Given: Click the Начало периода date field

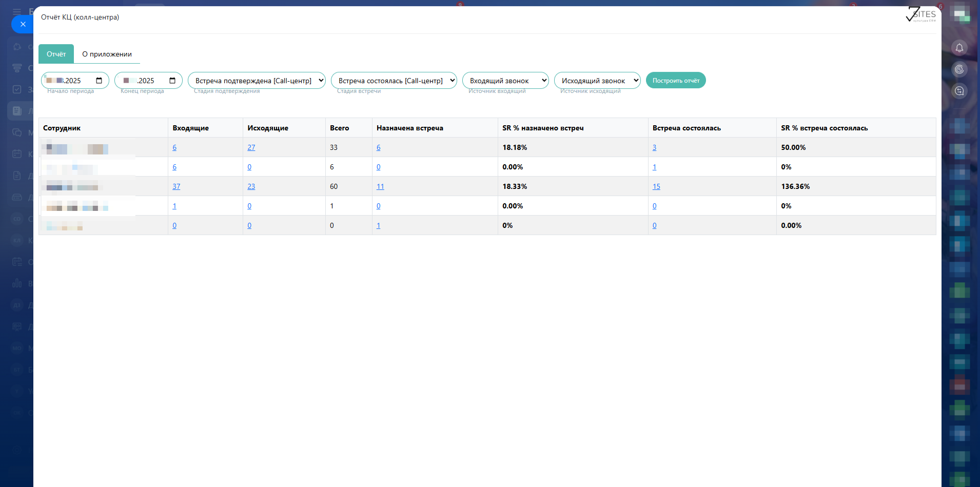Looking at the screenshot, I should coord(69,81).
